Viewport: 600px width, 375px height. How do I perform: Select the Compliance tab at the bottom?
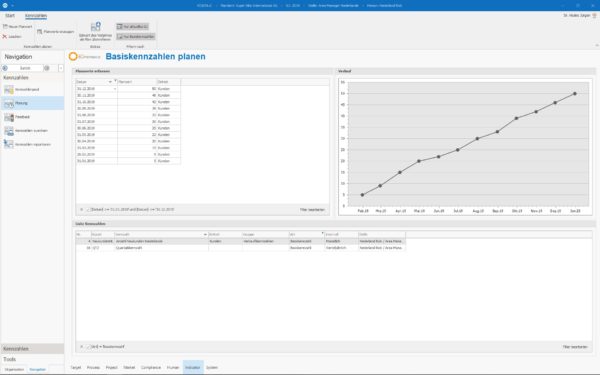click(151, 367)
